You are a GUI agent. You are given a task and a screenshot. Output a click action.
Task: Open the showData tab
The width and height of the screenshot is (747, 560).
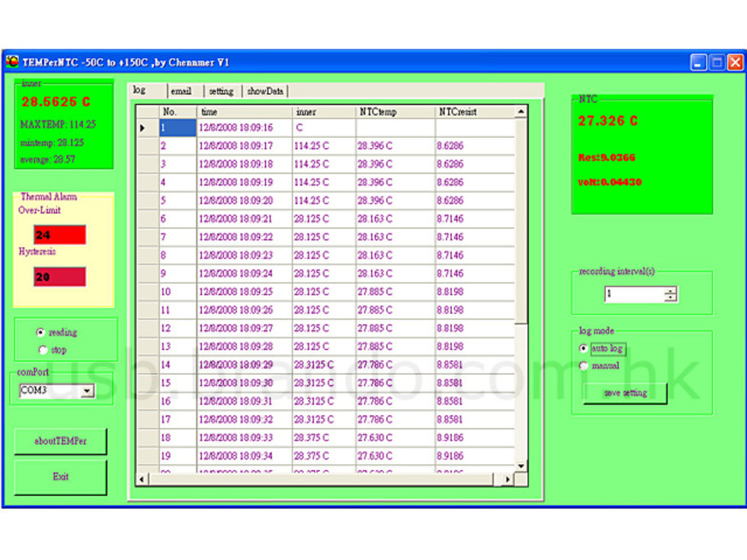coord(264,91)
